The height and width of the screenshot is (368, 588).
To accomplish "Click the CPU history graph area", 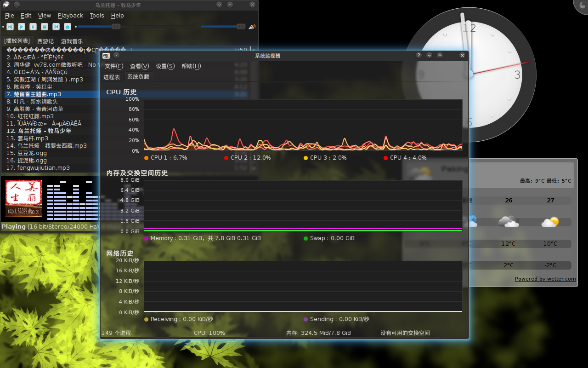I will pyautogui.click(x=303, y=125).
